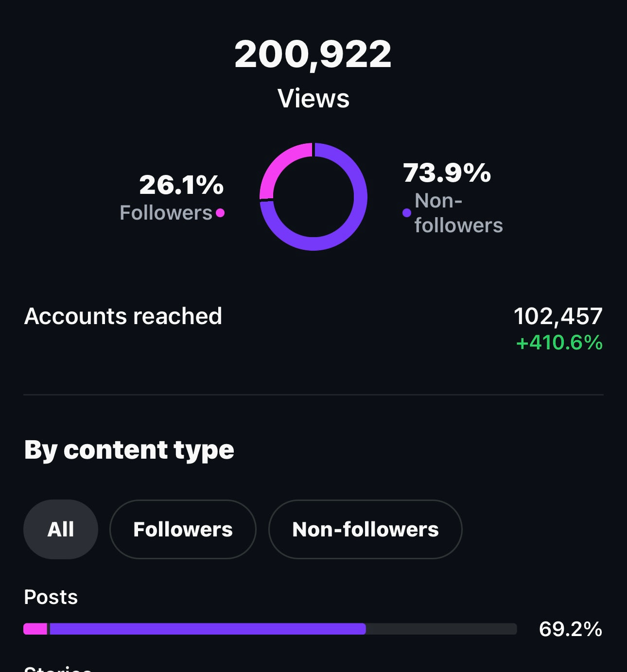Click the pink segment of the Posts bar
The width and height of the screenshot is (627, 672).
tap(35, 629)
